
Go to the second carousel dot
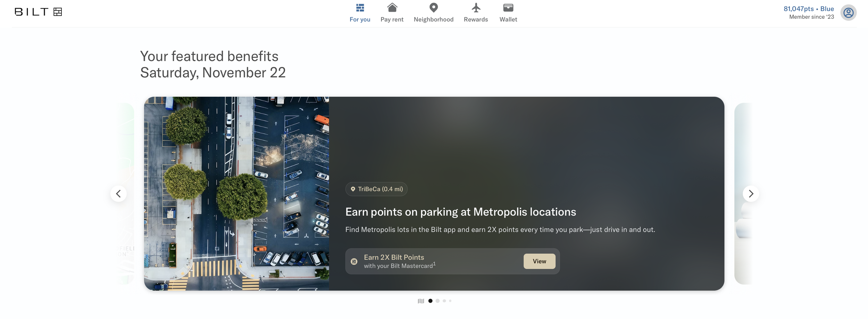coord(437,301)
